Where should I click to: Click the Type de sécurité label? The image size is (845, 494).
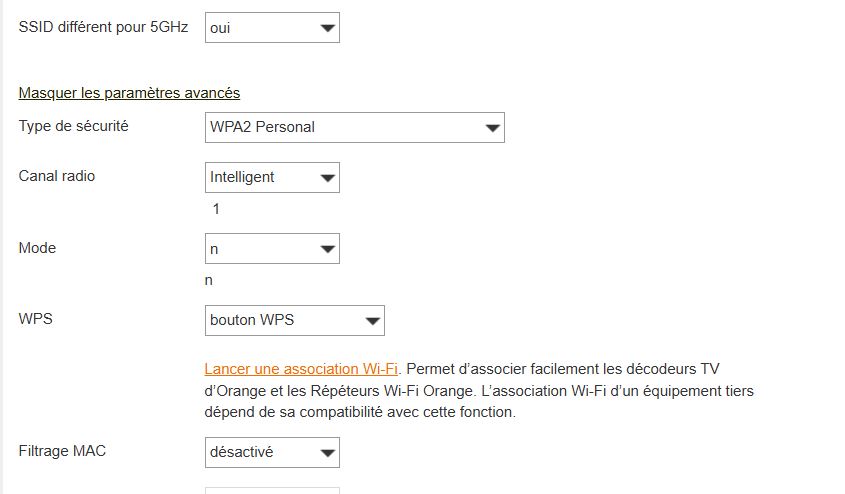(73, 126)
